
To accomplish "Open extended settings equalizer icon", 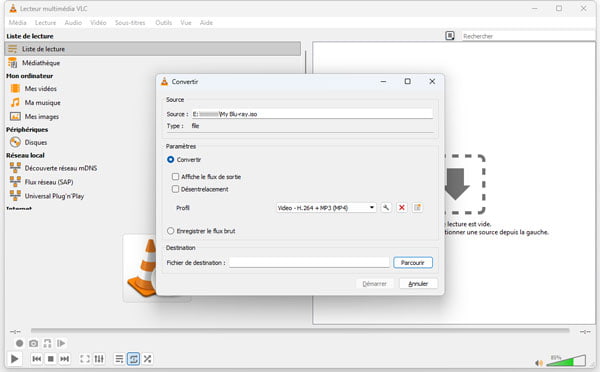I will tap(99, 359).
